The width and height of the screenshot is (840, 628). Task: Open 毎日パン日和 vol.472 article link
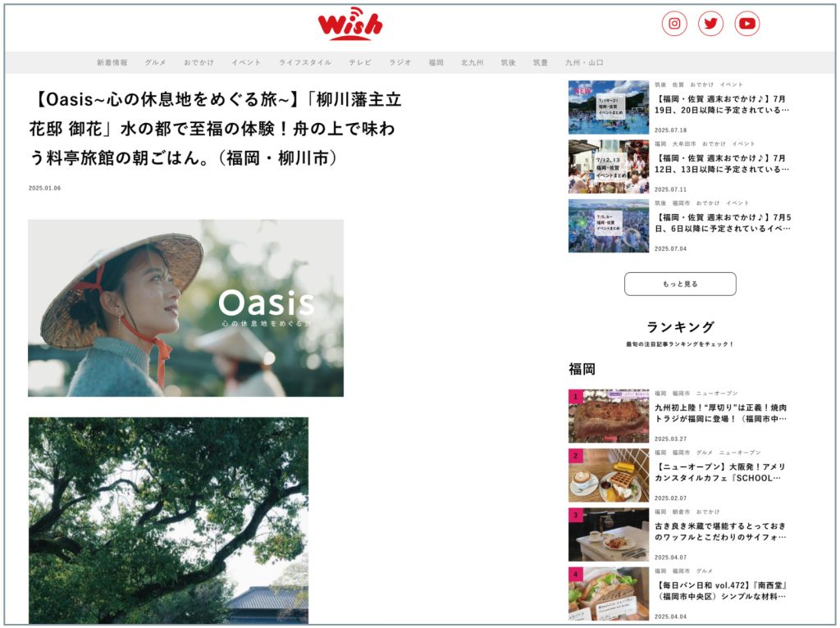tap(721, 591)
